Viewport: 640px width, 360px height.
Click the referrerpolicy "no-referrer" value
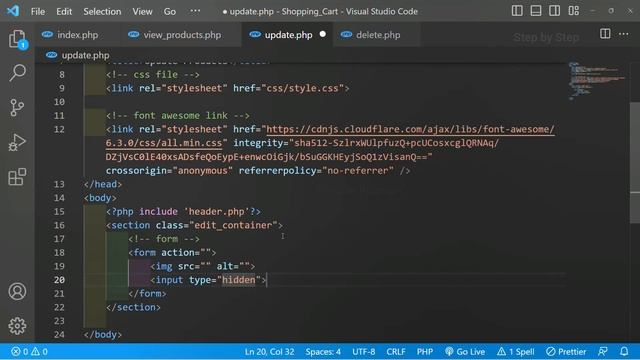(x=358, y=171)
